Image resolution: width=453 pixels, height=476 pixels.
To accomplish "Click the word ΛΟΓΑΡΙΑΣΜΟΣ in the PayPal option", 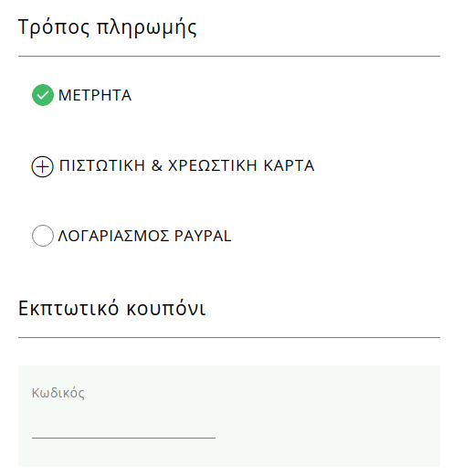I will pos(113,236).
